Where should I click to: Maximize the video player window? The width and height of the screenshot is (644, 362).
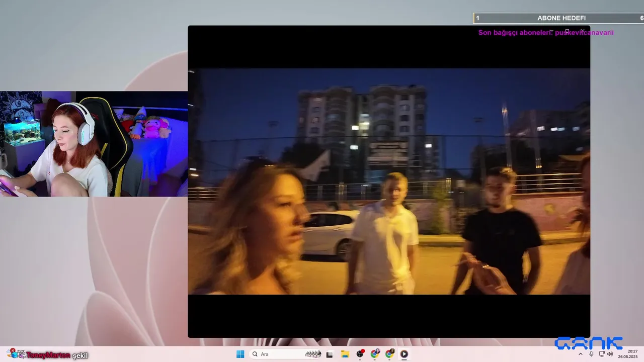[567, 31]
